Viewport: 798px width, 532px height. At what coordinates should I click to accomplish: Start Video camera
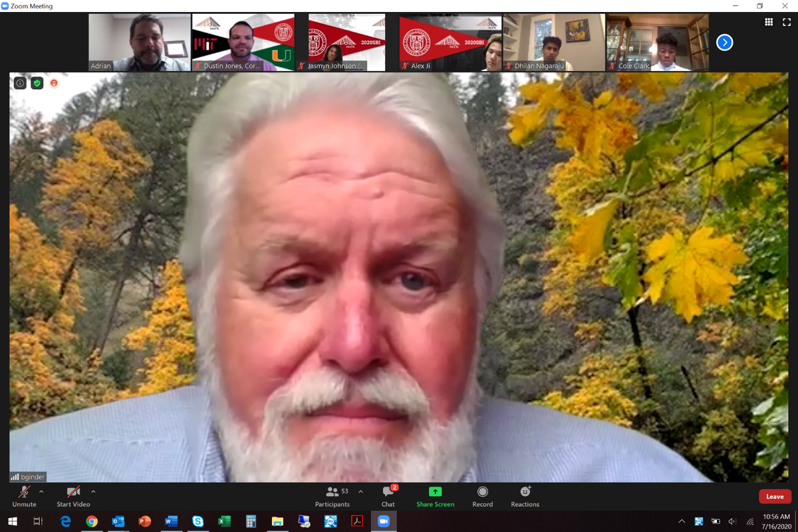(x=73, y=496)
